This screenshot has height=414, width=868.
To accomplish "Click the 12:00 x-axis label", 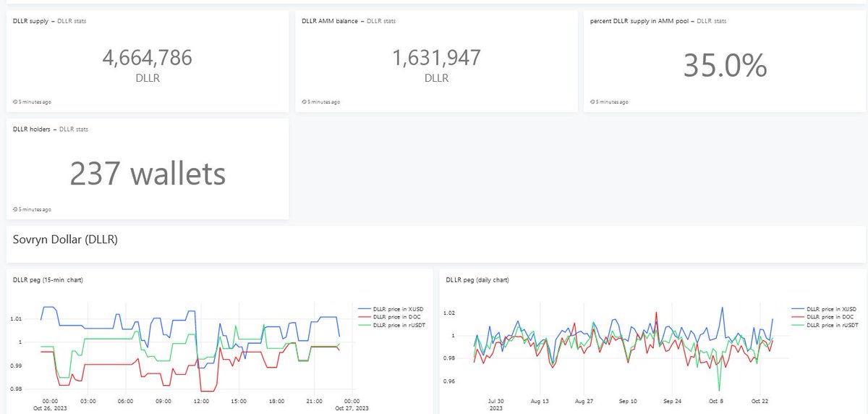I will (x=201, y=400).
